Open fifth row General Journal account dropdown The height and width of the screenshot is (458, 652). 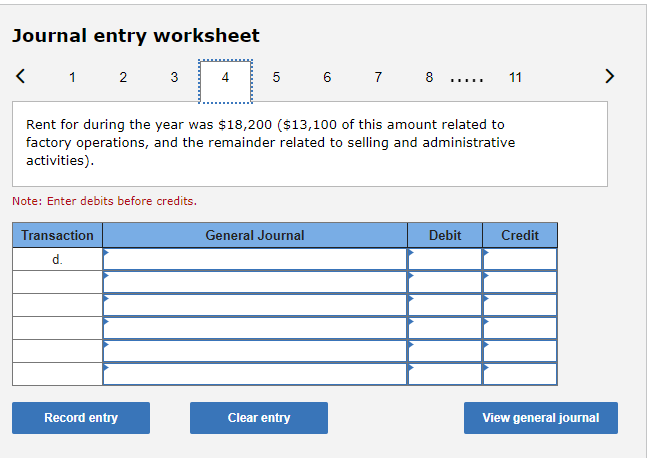pos(254,351)
